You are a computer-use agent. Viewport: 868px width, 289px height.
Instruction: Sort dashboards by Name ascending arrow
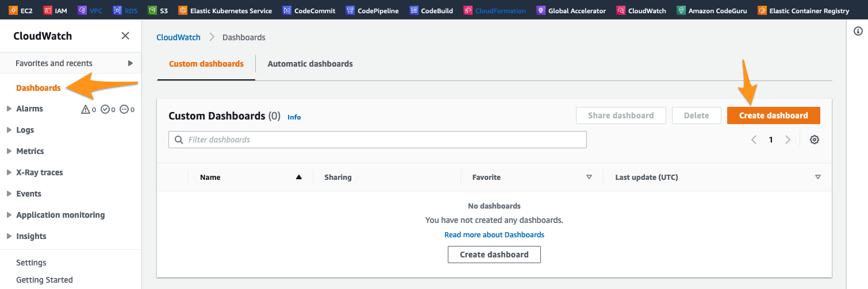299,177
